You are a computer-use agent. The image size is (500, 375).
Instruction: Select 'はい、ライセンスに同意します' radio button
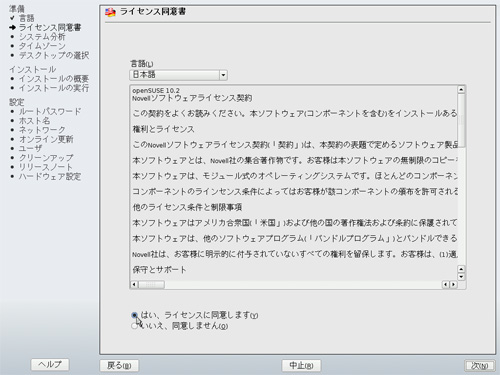pyautogui.click(x=134, y=315)
